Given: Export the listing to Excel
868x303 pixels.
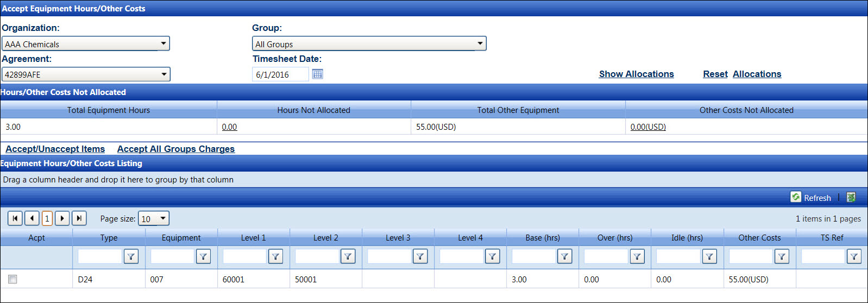Looking at the screenshot, I should click(x=851, y=197).
